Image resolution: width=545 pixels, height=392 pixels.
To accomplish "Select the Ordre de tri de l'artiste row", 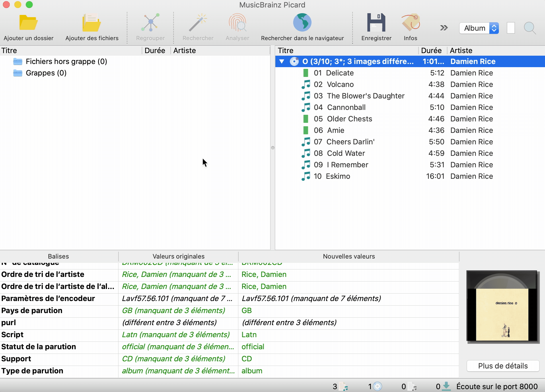I will [x=229, y=274].
